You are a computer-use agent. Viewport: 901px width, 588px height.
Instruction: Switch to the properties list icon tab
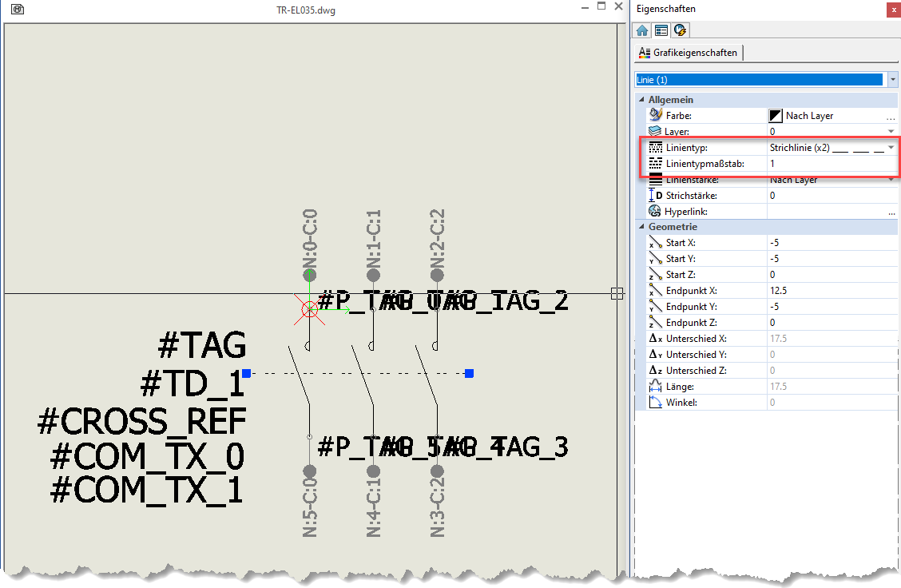click(x=661, y=30)
